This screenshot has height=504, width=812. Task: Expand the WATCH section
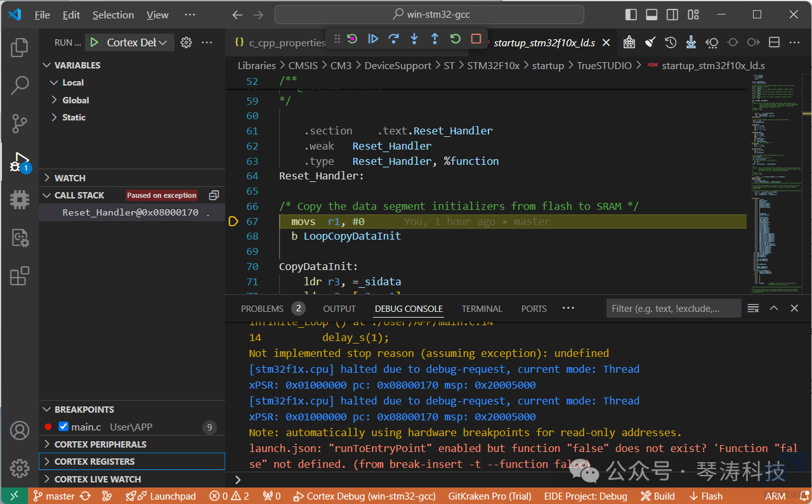click(132, 178)
